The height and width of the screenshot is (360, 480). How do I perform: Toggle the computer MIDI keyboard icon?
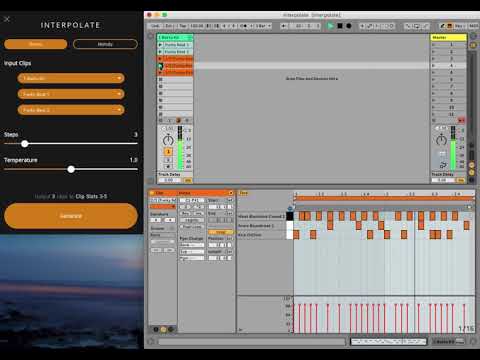(449, 26)
